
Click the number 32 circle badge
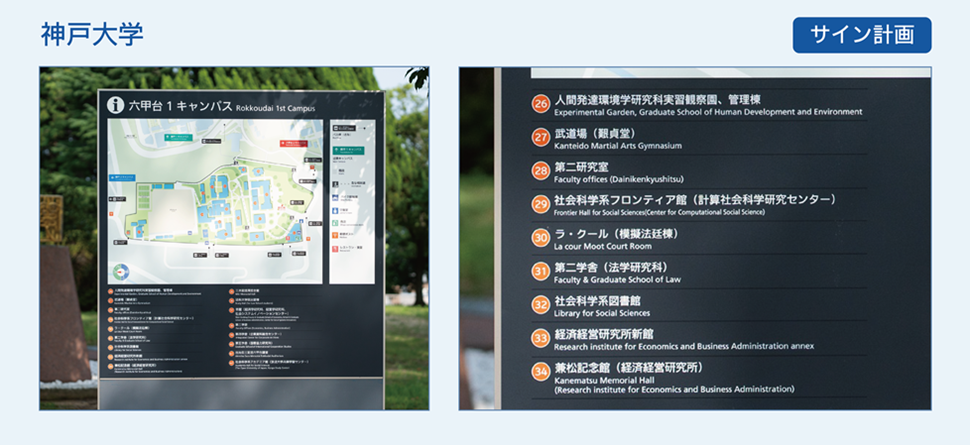point(540,304)
